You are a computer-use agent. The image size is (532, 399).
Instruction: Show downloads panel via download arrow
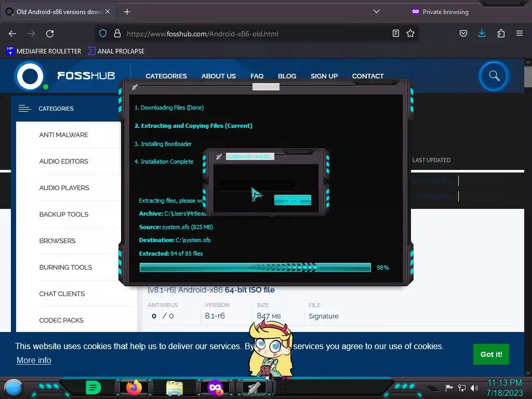tap(482, 34)
